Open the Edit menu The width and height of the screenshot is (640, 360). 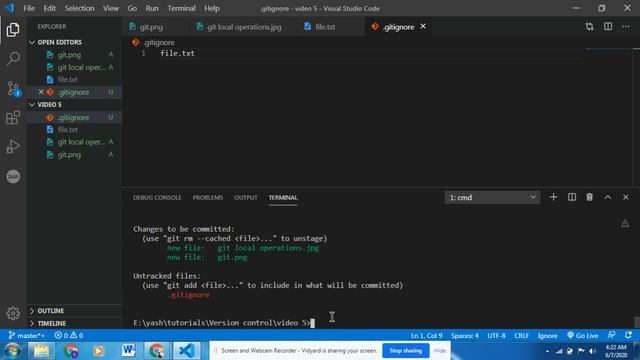click(x=49, y=8)
